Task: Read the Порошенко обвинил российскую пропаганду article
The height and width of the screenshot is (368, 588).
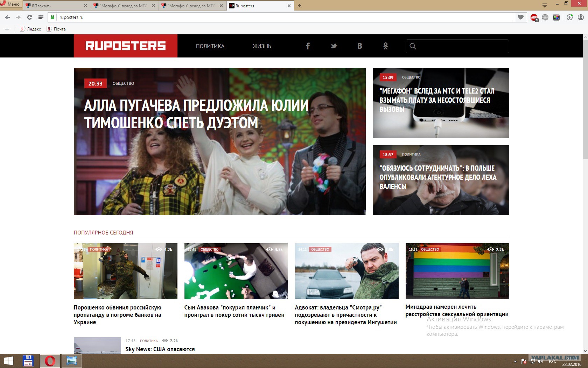Action: pos(118,315)
